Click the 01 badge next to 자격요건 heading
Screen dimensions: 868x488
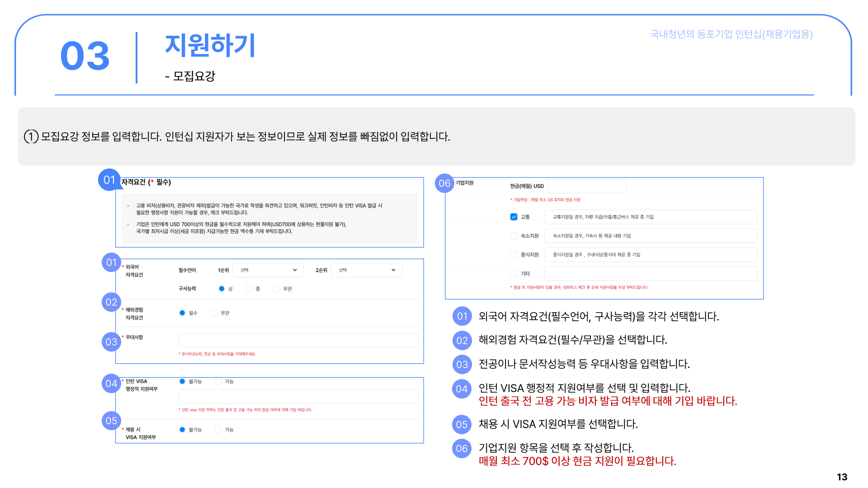point(109,180)
